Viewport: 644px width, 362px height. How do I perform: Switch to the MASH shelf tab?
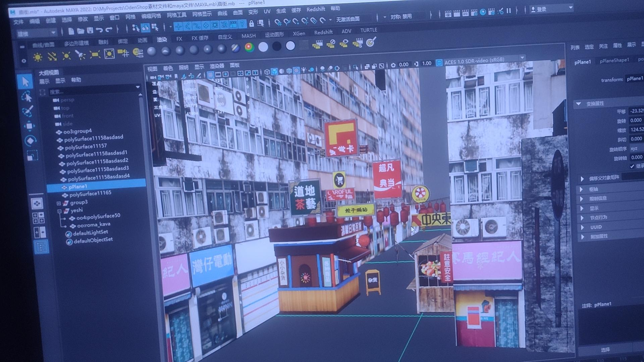pyautogui.click(x=248, y=36)
